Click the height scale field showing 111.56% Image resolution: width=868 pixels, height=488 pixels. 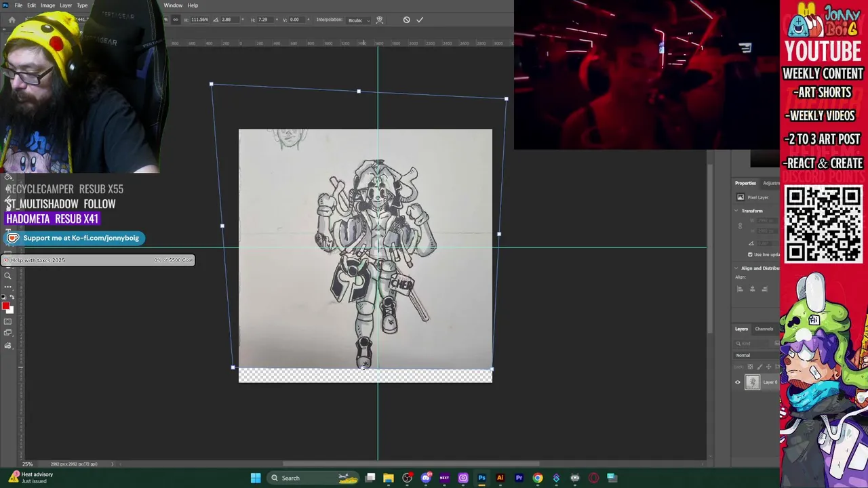point(200,20)
